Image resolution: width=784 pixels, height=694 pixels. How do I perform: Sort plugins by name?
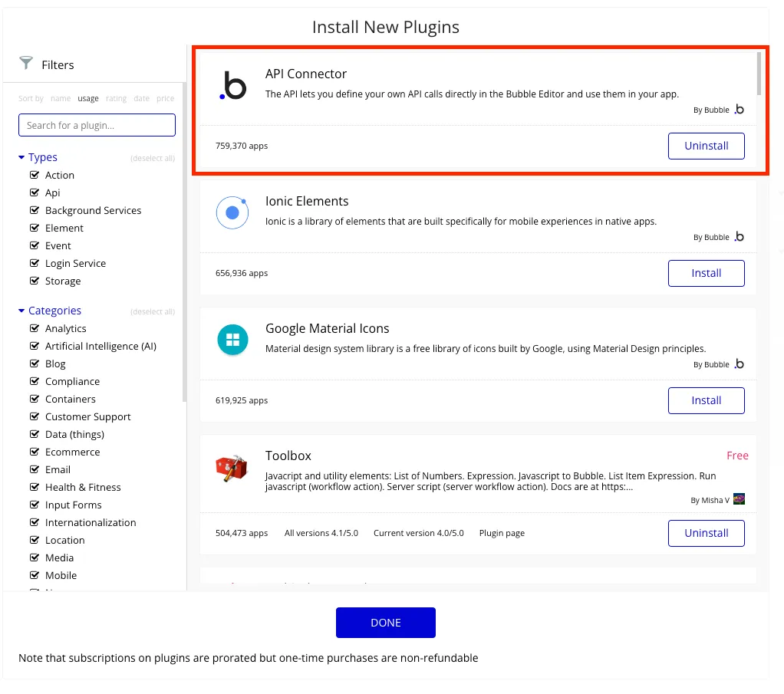pyautogui.click(x=61, y=98)
